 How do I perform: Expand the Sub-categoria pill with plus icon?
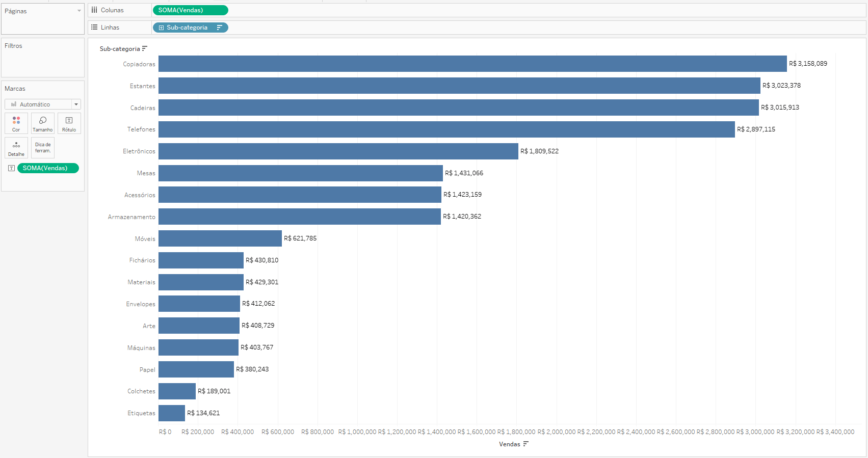click(161, 28)
